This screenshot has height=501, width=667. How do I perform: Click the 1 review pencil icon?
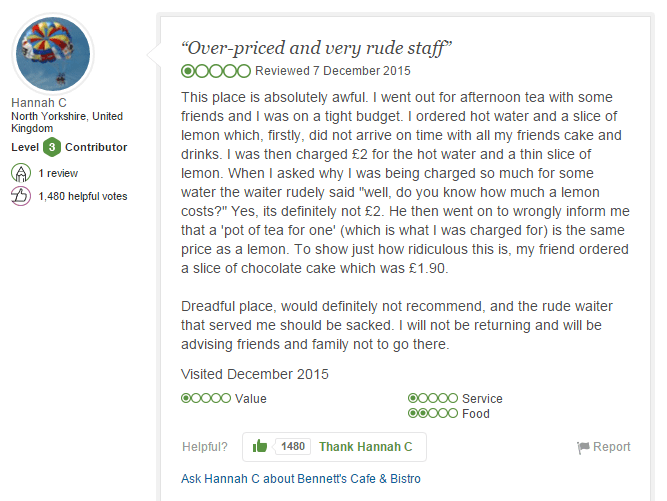(x=20, y=173)
